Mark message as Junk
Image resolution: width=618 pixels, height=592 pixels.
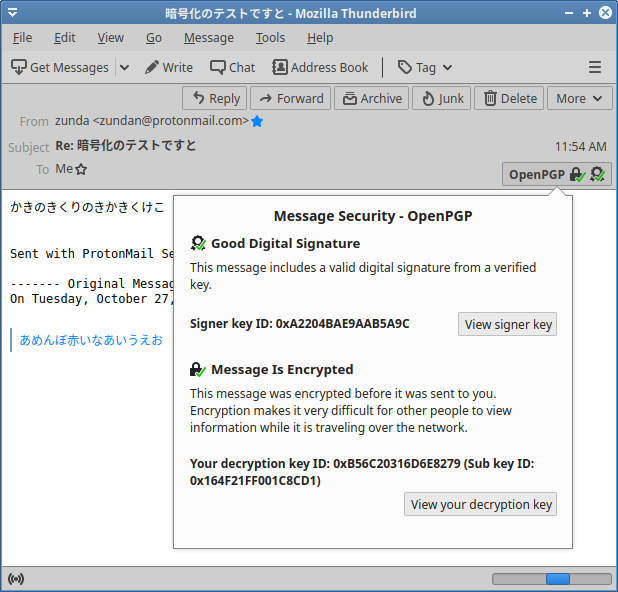point(441,98)
